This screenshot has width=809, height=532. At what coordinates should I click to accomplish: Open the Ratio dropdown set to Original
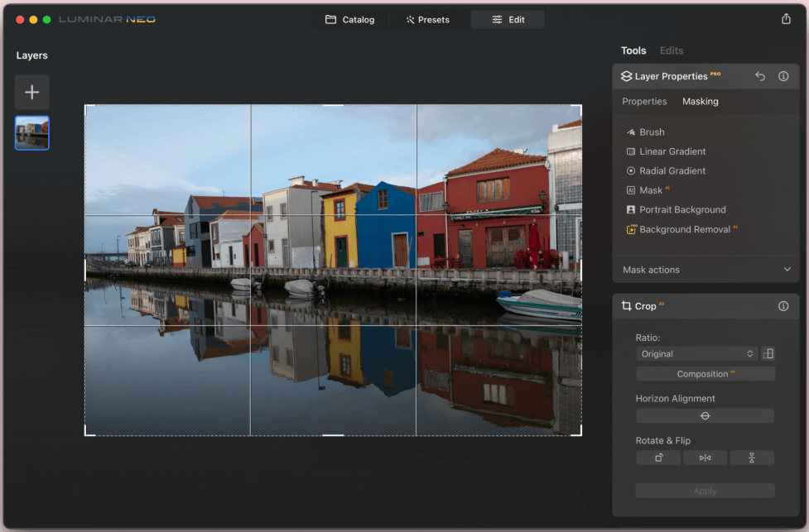click(x=696, y=353)
